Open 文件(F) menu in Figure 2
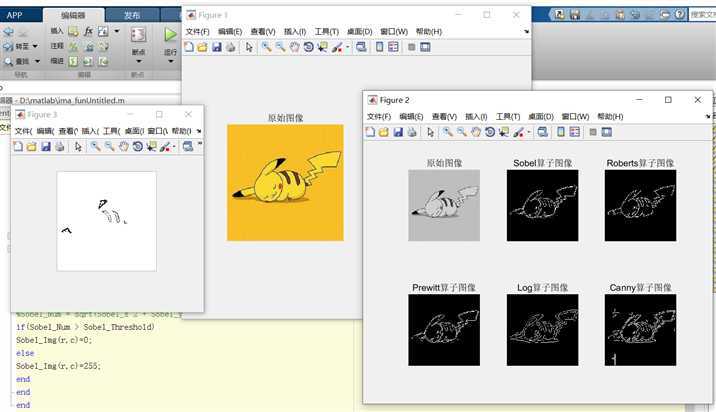 click(x=379, y=116)
